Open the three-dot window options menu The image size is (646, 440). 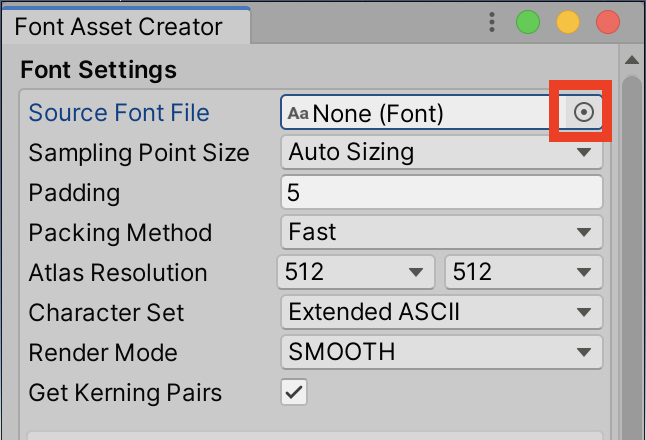pos(492,23)
